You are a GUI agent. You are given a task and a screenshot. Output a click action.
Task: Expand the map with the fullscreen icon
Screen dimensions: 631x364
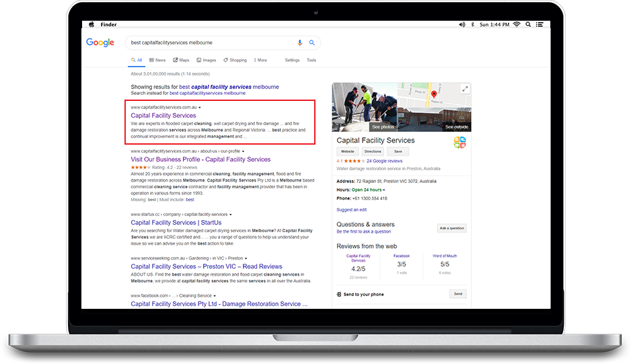click(x=464, y=89)
